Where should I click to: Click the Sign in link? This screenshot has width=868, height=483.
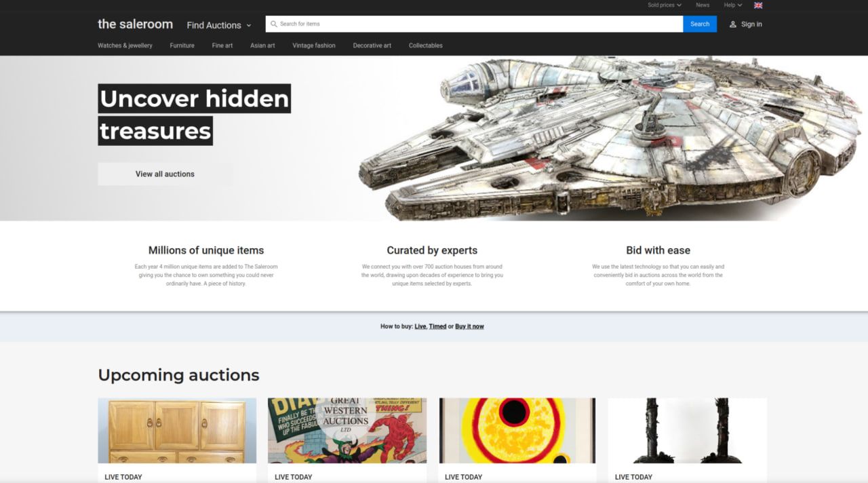click(x=751, y=24)
